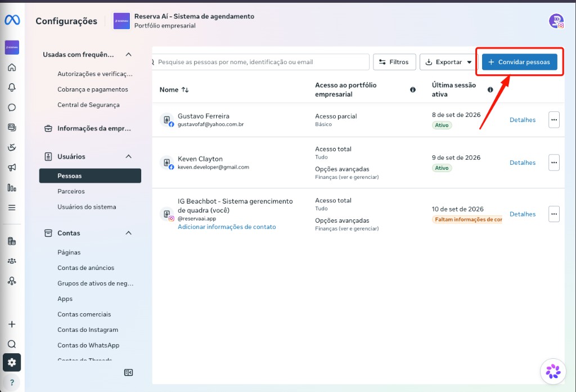Open the colorful assistant icon at bottom right
Image resolution: width=576 pixels, height=392 pixels.
click(553, 371)
